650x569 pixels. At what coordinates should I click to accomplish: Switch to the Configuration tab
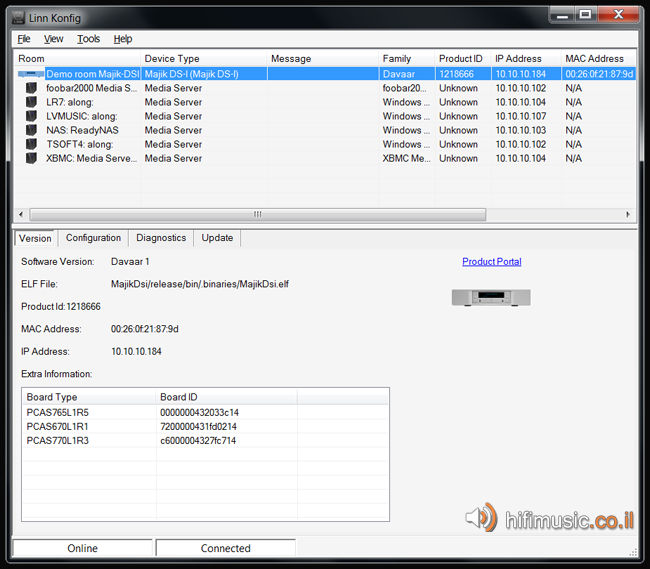93,238
